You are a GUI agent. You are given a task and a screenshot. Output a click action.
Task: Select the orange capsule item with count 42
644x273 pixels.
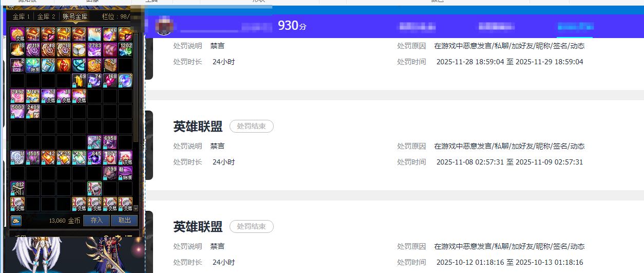[48, 158]
